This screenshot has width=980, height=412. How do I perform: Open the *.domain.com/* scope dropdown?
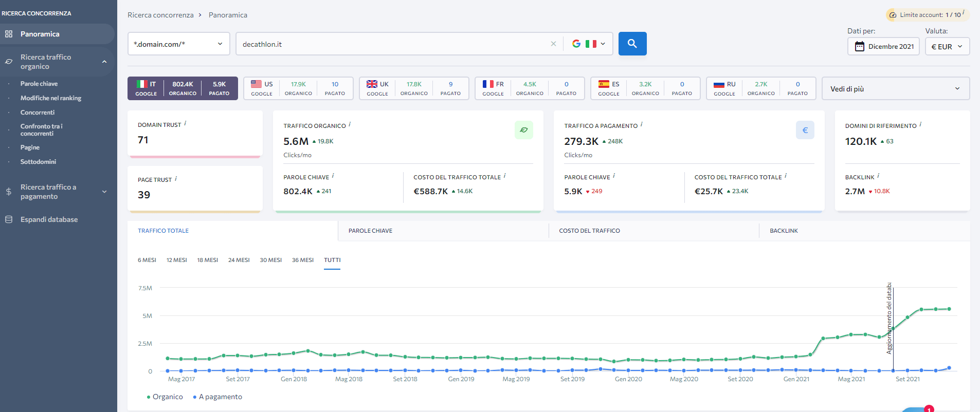[x=179, y=44]
